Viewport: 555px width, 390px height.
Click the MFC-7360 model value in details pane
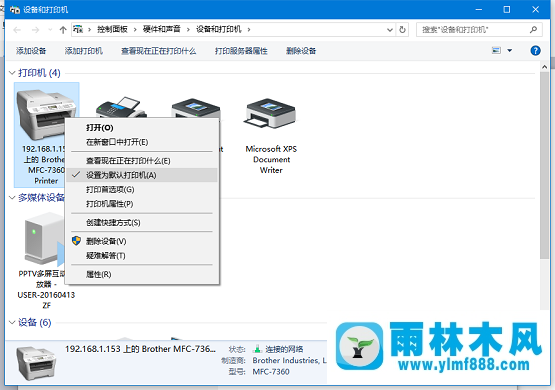271,372
